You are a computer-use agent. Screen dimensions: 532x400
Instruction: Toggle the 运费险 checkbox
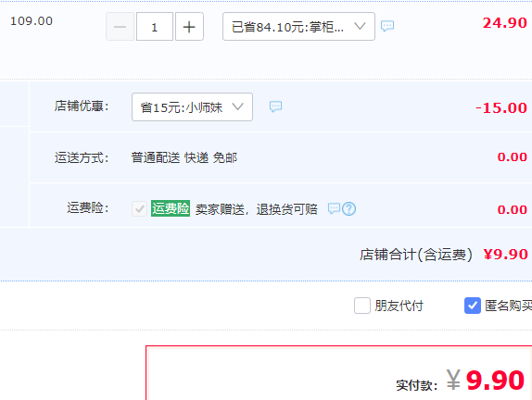[x=139, y=209]
